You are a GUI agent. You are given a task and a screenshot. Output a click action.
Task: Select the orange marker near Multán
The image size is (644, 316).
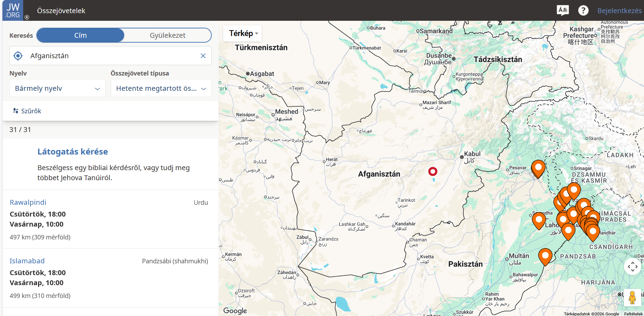tap(545, 257)
